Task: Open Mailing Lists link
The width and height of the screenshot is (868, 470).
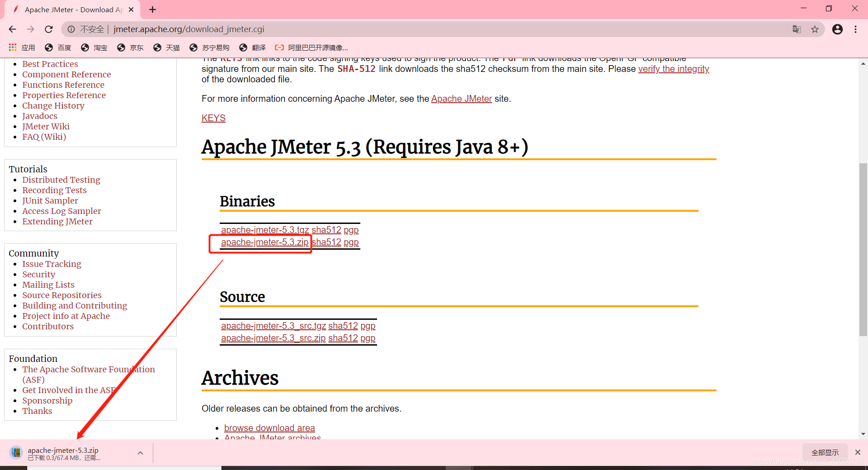Action: tap(48, 285)
